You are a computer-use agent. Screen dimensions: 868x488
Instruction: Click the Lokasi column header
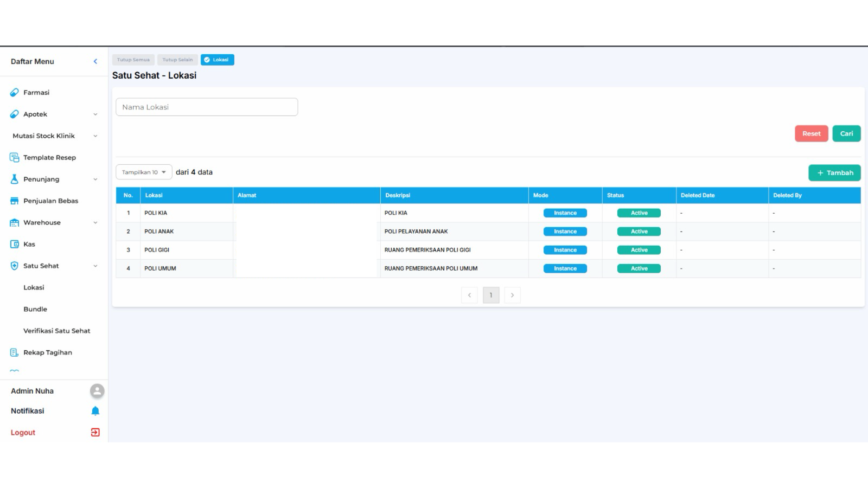point(187,196)
